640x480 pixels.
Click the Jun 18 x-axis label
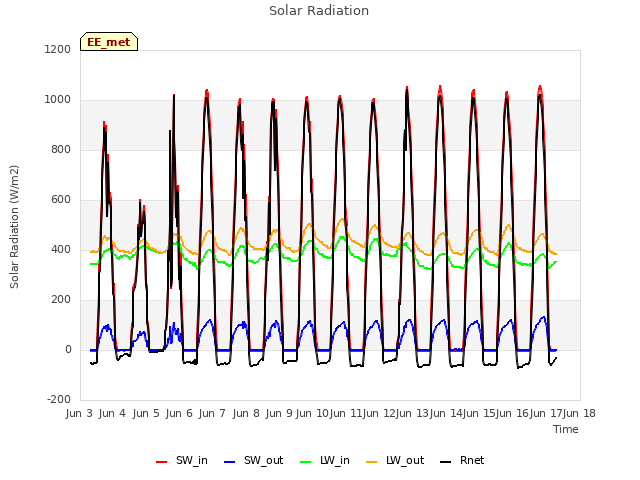tap(579, 413)
